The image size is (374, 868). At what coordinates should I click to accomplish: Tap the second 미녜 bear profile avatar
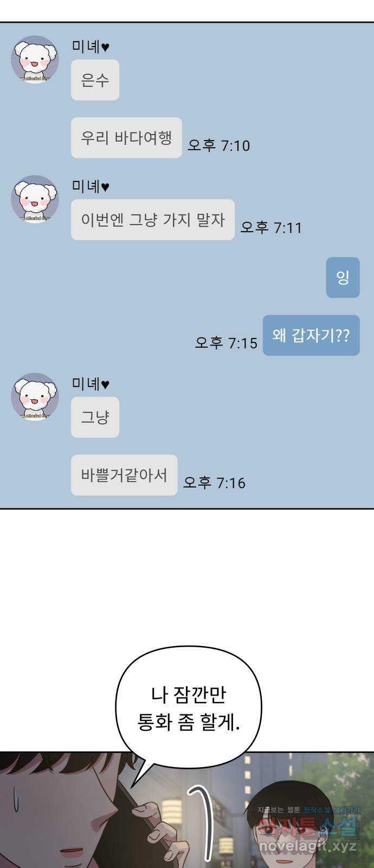tap(35, 199)
